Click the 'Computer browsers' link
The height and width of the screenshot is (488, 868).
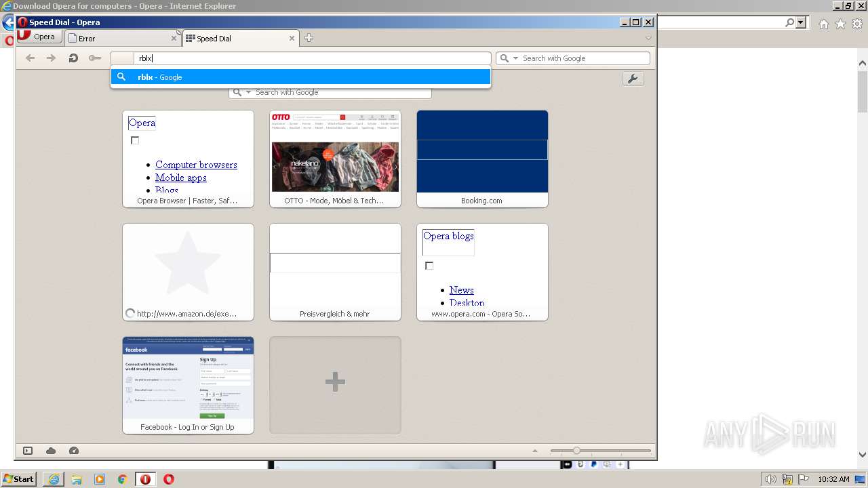[x=196, y=165]
